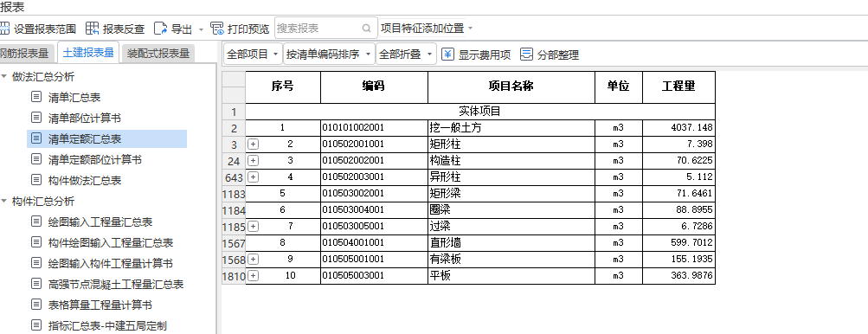The width and height of the screenshot is (868, 334).
Task: Click the 打印预览 button label
Action: click(248, 29)
